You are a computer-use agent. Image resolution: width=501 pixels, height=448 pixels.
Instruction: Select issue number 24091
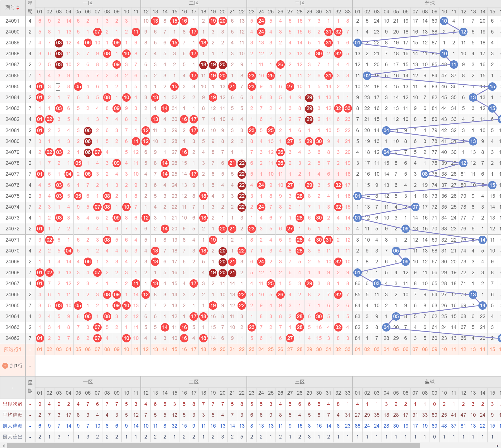tap(13, 21)
